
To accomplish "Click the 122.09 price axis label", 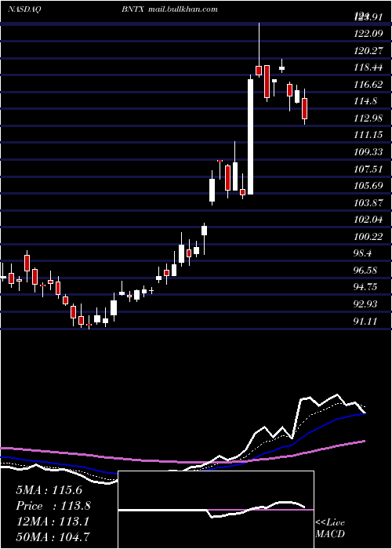I will 368,34.
